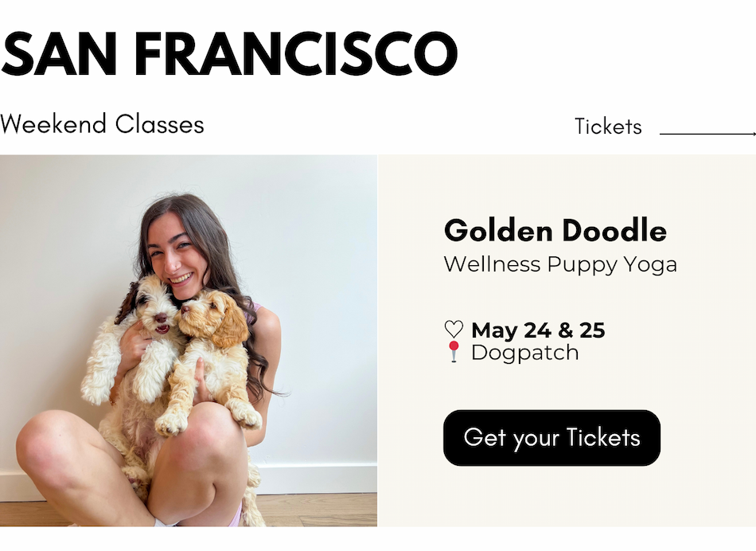Click the heart icon beside the dates
Screen dimensions: 756x551
(x=454, y=330)
